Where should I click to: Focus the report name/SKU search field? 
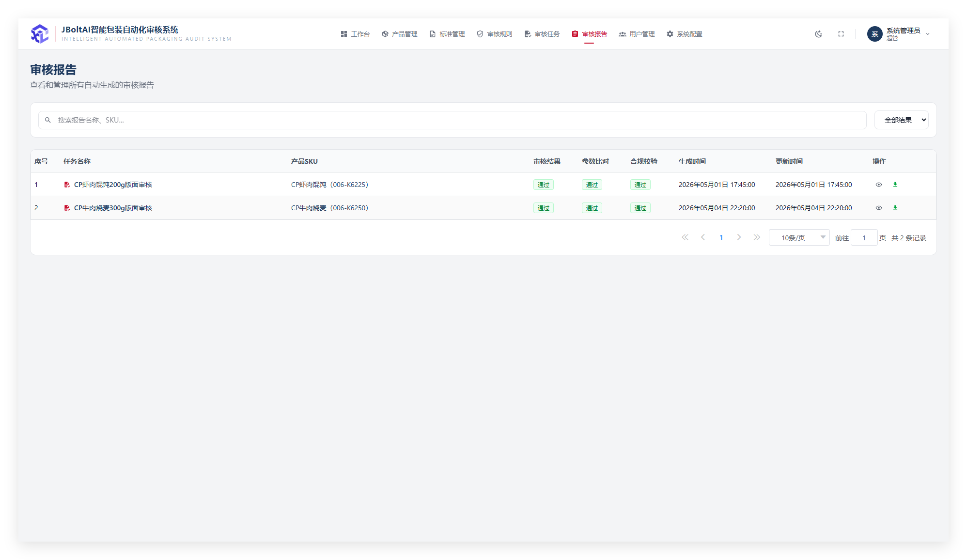click(452, 120)
